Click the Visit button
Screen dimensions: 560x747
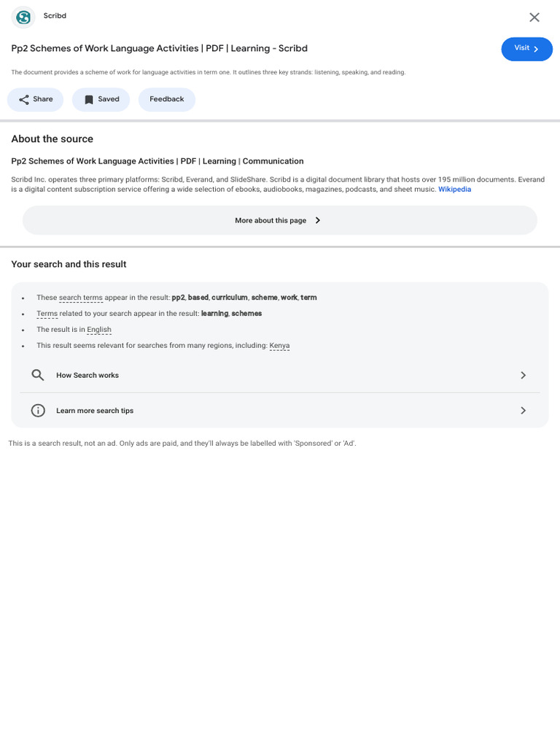(x=526, y=49)
